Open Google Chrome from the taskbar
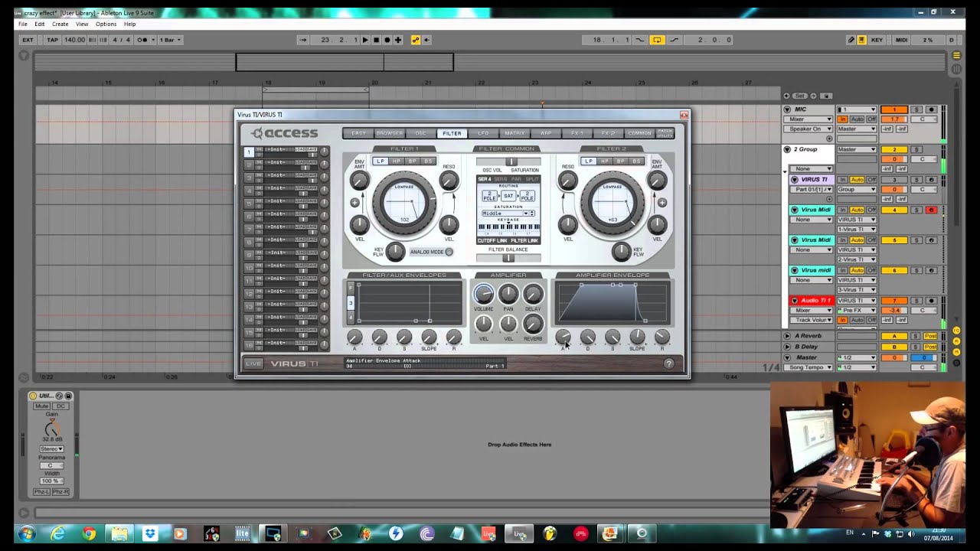This screenshot has width=980, height=551. pos(89,534)
